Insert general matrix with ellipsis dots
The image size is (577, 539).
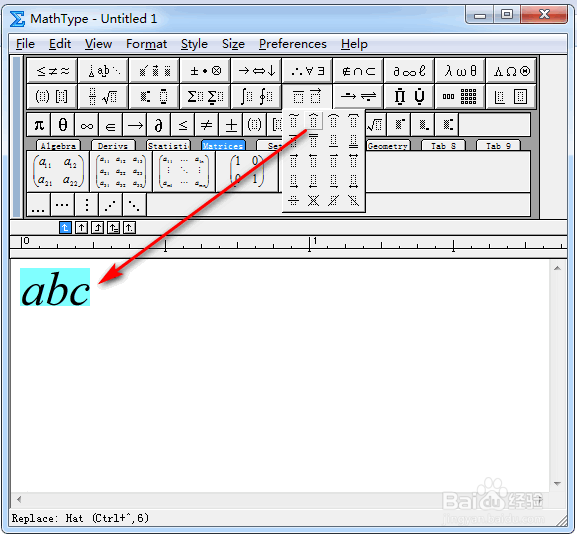[x=184, y=171]
